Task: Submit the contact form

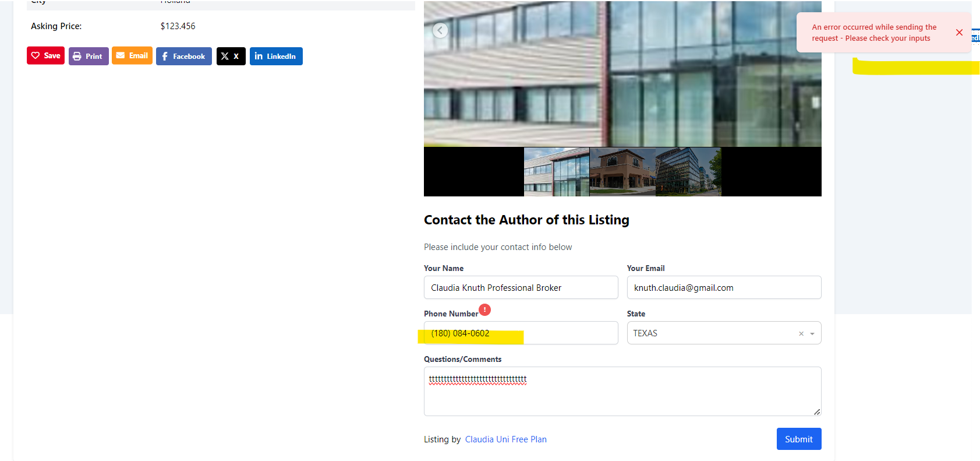Action: (x=799, y=439)
